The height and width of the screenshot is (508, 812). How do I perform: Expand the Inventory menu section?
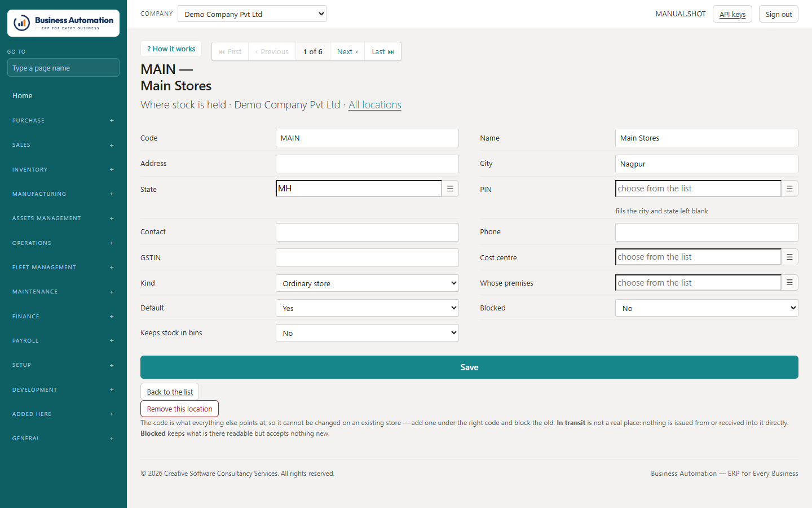(x=63, y=170)
